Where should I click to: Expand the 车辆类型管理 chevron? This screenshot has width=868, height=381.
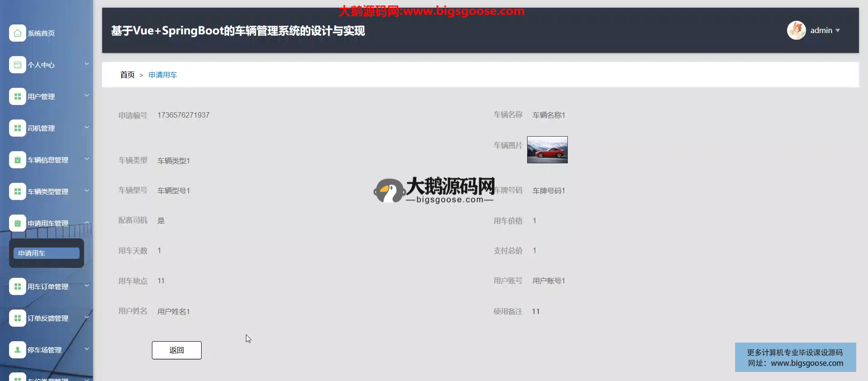[87, 190]
